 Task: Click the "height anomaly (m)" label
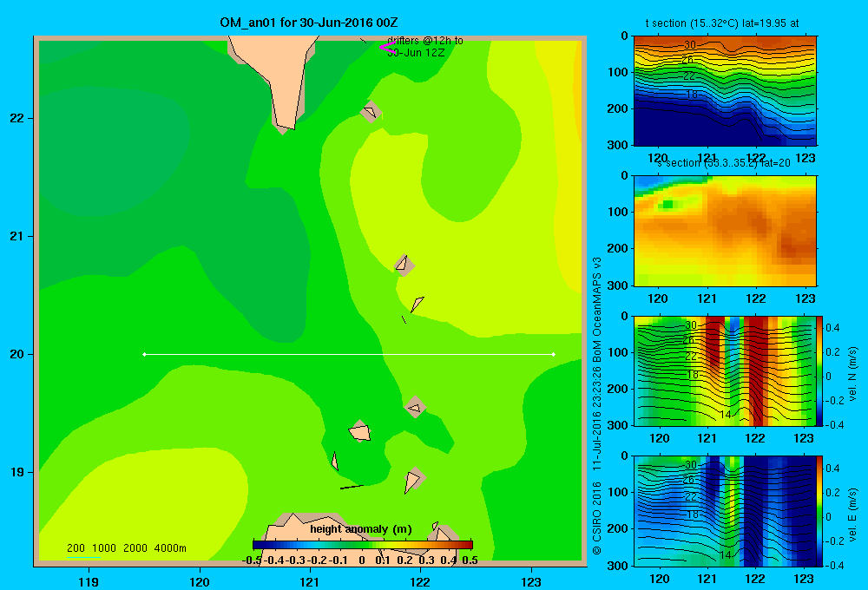point(361,529)
